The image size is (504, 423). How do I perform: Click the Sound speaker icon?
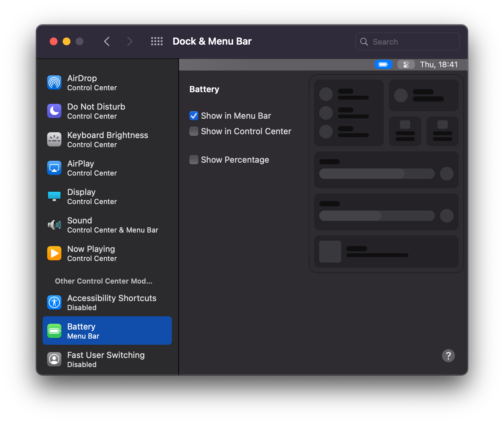[x=54, y=225]
